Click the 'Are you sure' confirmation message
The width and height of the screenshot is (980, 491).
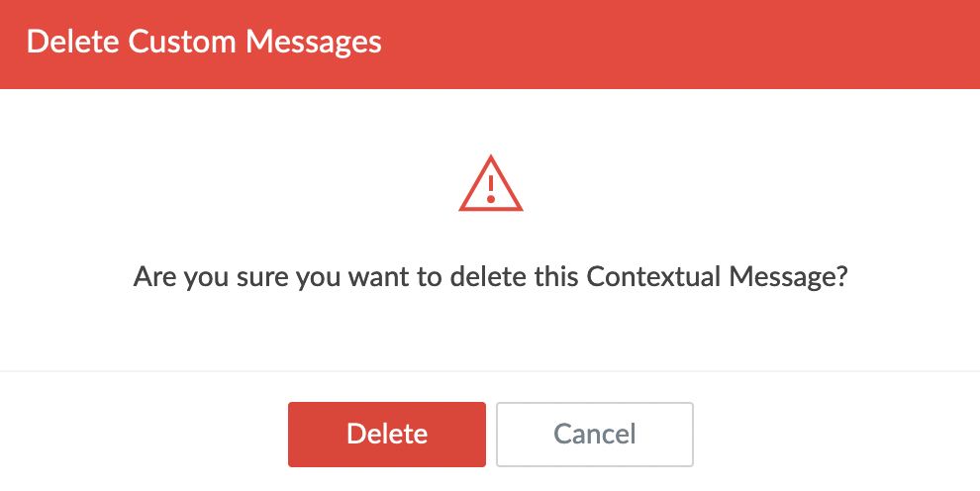pyautogui.click(x=491, y=276)
